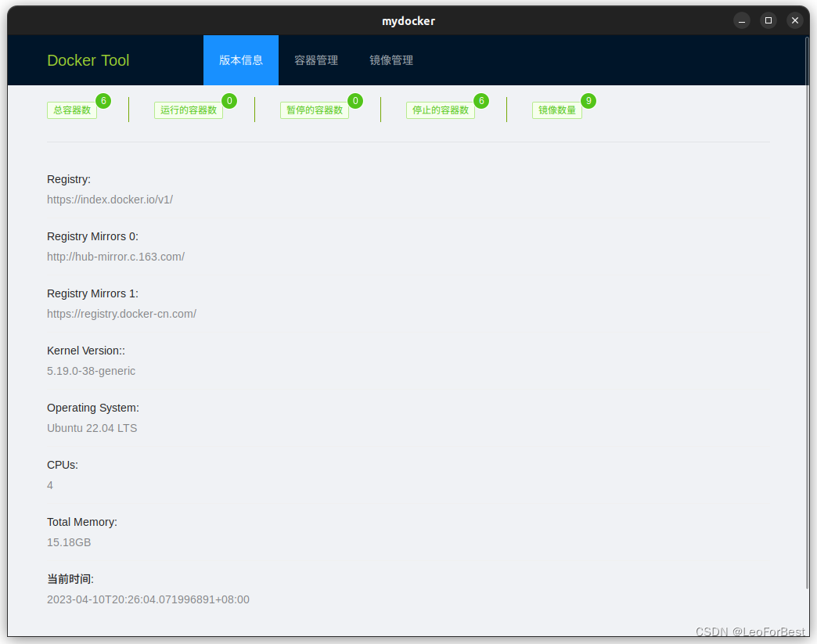This screenshot has width=817, height=644.
Task: Click the 运行的容器数 tag
Action: pos(189,110)
